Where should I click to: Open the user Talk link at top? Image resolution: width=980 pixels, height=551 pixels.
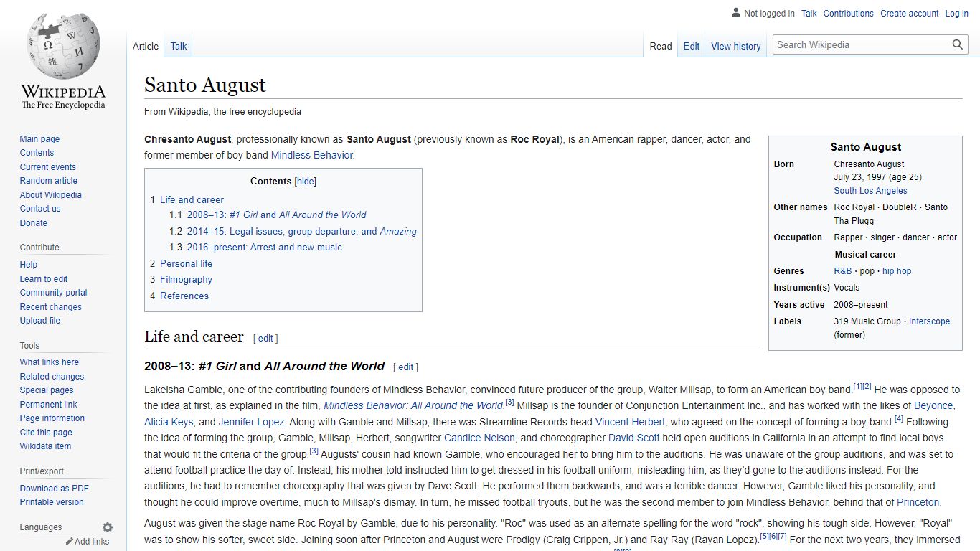point(809,14)
